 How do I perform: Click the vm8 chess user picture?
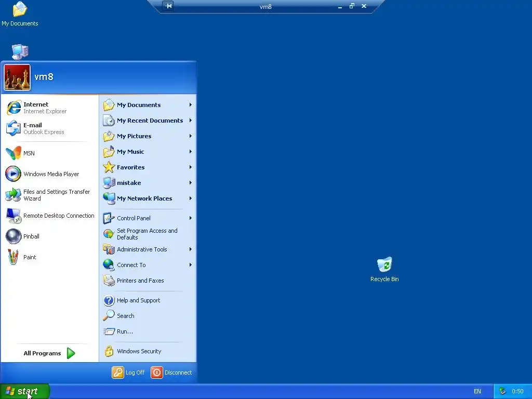[17, 78]
